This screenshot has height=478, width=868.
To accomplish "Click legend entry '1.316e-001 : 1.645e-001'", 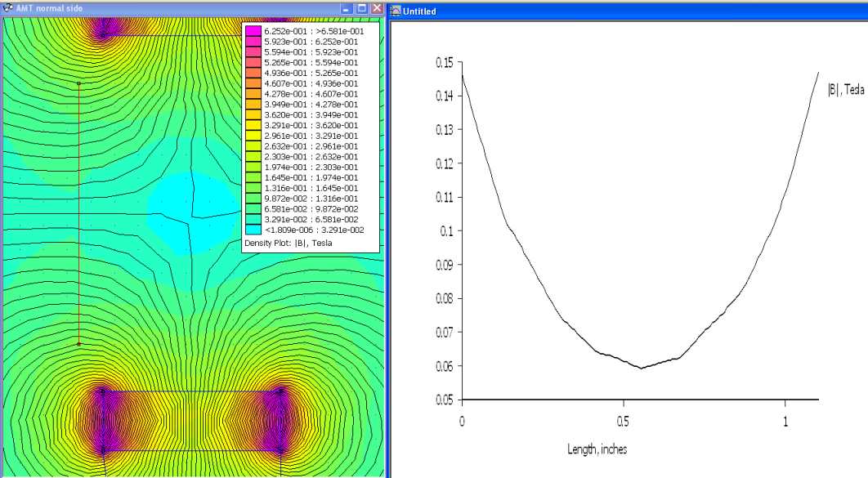I will click(x=311, y=188).
